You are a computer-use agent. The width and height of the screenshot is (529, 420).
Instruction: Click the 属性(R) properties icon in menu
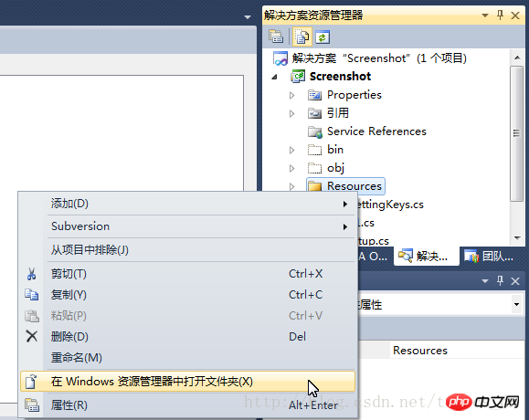coord(32,404)
